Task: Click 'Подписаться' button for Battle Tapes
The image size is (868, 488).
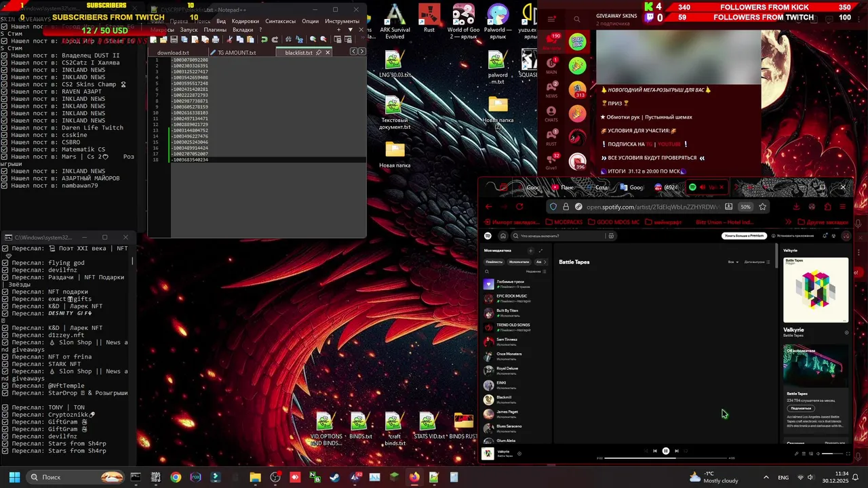Action: click(801, 408)
